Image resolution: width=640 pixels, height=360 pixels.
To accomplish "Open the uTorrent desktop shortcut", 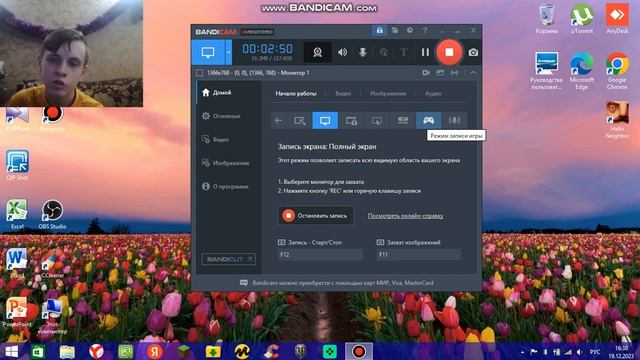I will click(x=582, y=19).
